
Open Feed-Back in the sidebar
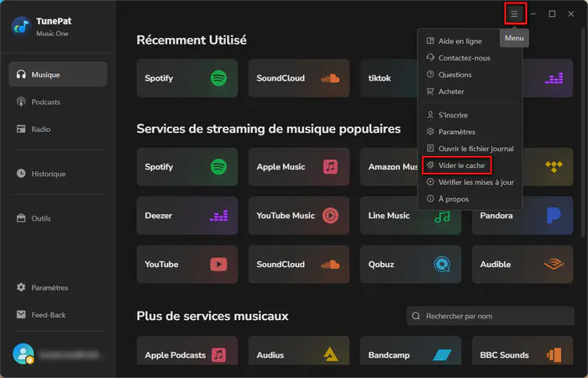pyautogui.click(x=58, y=315)
